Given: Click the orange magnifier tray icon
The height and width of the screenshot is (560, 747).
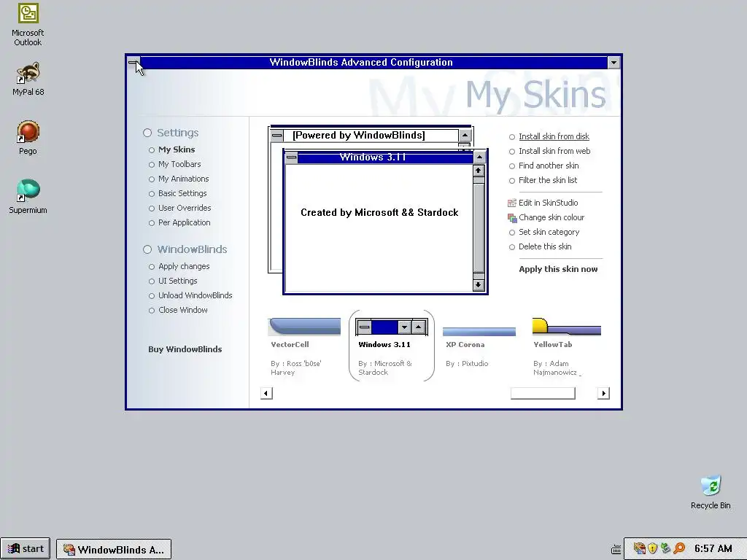Looking at the screenshot, I should (x=679, y=548).
